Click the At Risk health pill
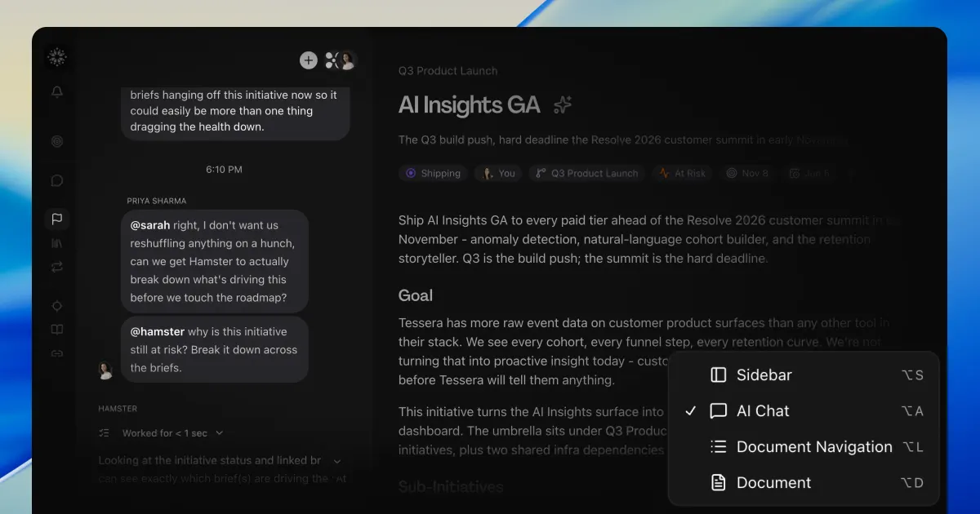The image size is (980, 514). click(683, 173)
